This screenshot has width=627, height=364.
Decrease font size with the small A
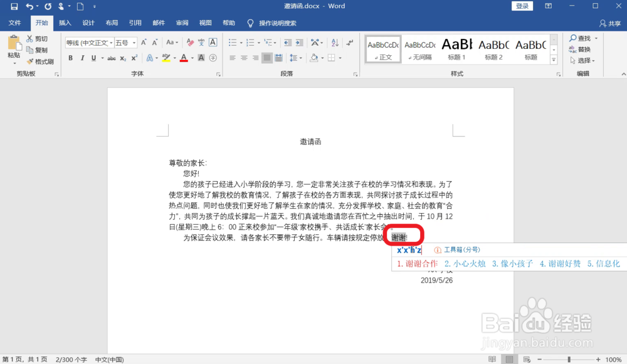(x=155, y=43)
